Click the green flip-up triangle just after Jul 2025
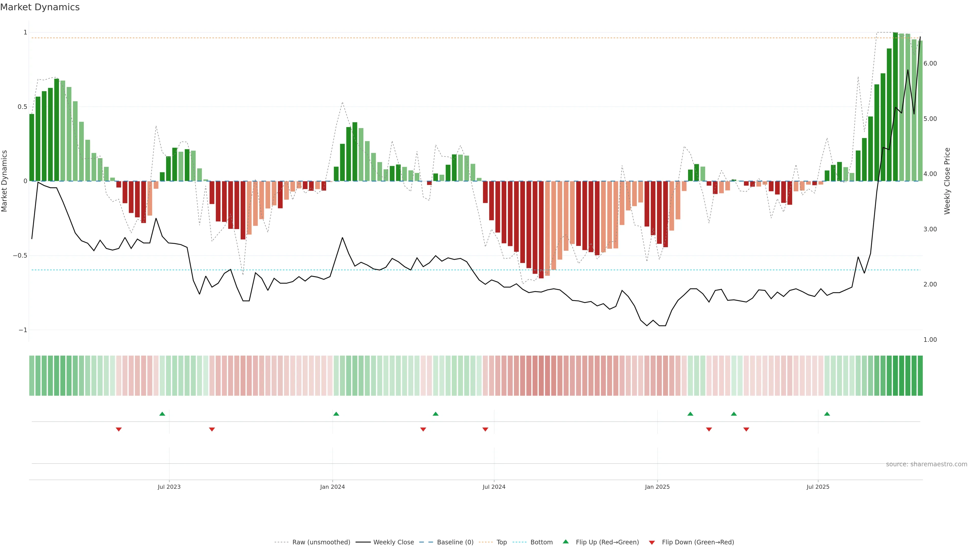This screenshot has width=980, height=551. point(827,414)
